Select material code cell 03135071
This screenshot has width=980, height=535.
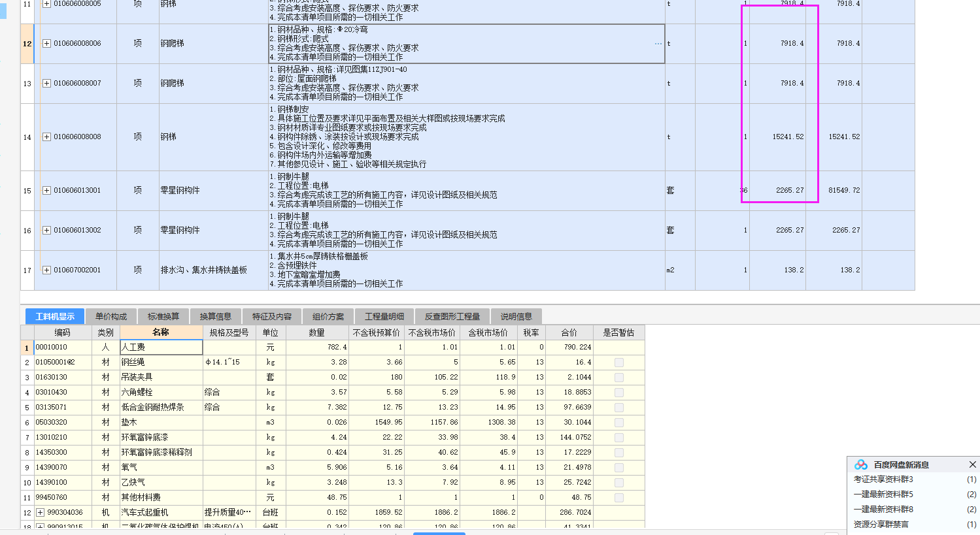click(x=62, y=408)
